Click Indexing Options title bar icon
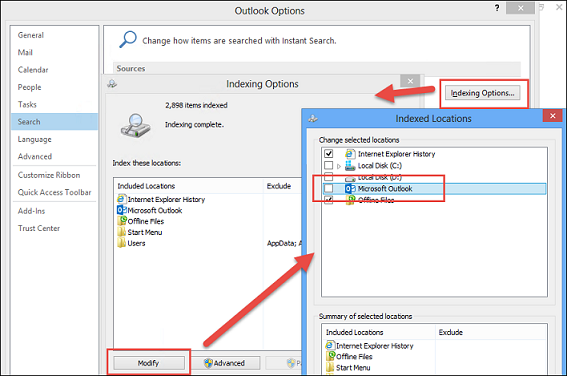The width and height of the screenshot is (567, 376). pos(112,84)
